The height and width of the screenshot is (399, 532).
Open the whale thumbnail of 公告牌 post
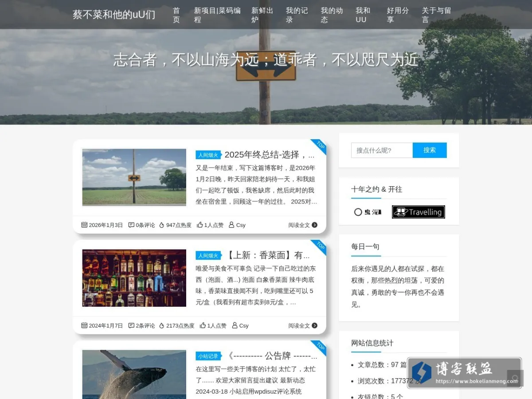tap(134, 374)
